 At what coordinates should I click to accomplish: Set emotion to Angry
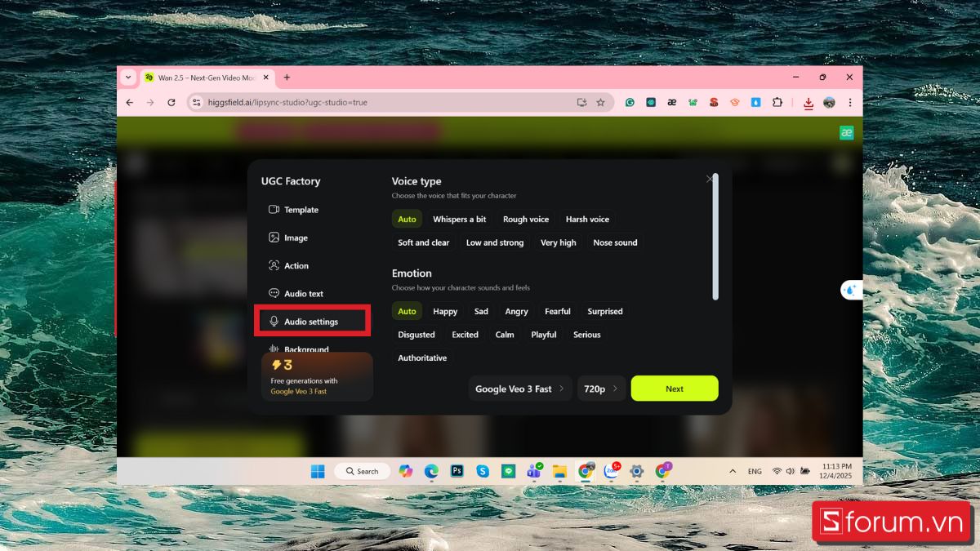(516, 311)
